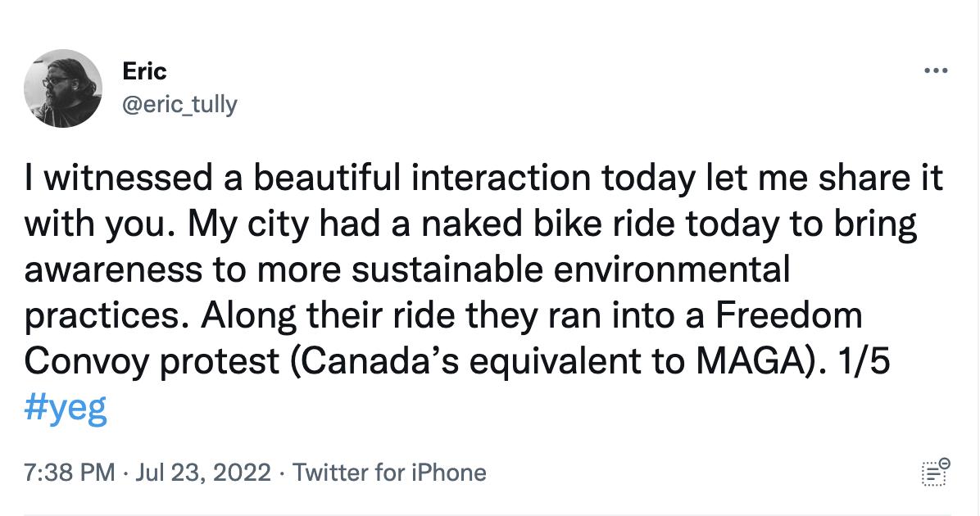This screenshot has height=516, width=980.
Task: Click the tweet activity icon at bottom right
Action: [935, 473]
